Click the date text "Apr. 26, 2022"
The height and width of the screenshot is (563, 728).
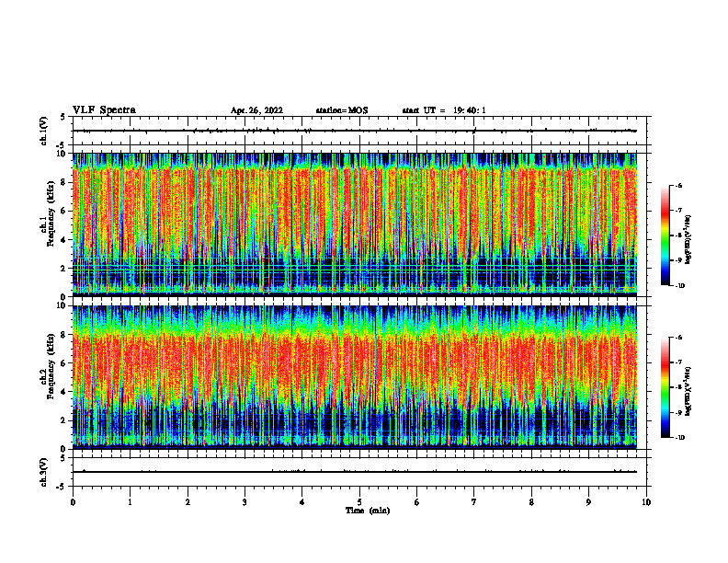(256, 110)
